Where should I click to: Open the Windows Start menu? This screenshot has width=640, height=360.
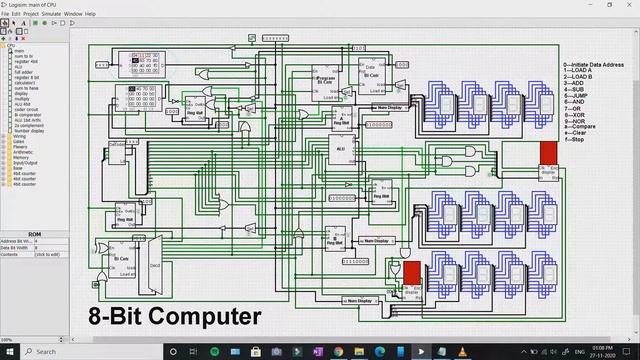tap(9, 351)
